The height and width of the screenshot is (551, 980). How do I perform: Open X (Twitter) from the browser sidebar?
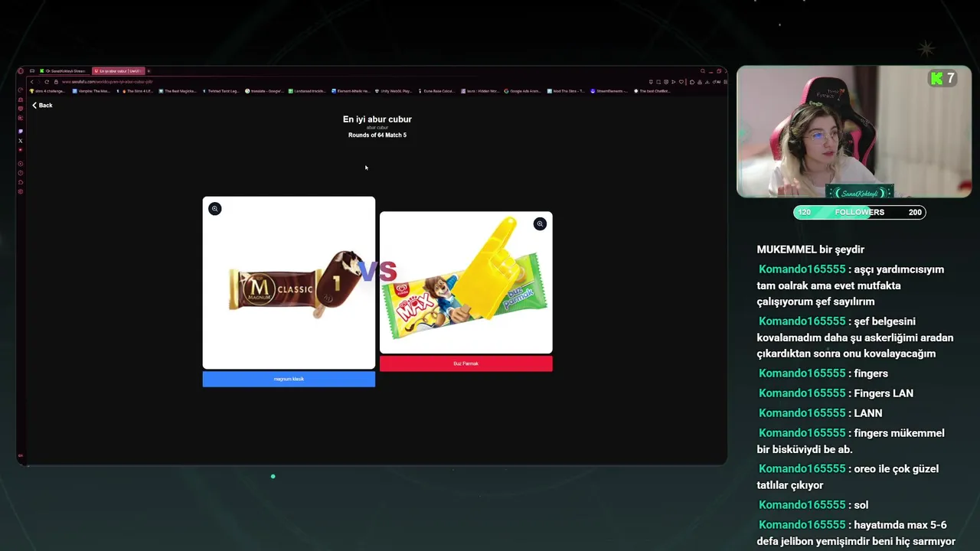point(21,141)
